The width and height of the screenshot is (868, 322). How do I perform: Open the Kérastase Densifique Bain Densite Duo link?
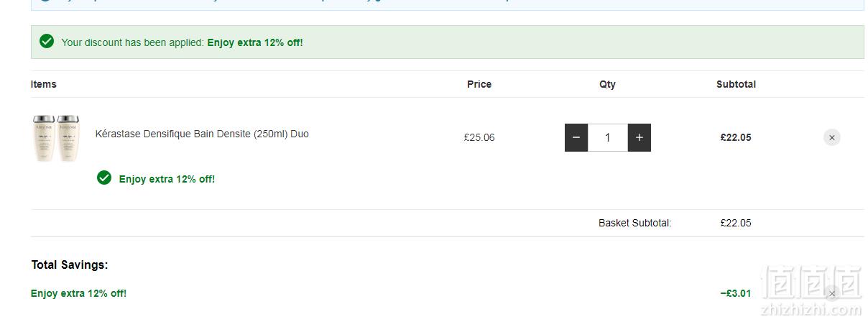(202, 134)
